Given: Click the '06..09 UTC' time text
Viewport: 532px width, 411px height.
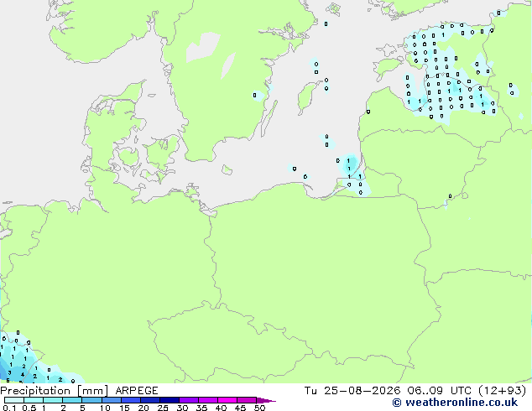Looking at the screenshot, I should 440,391.
